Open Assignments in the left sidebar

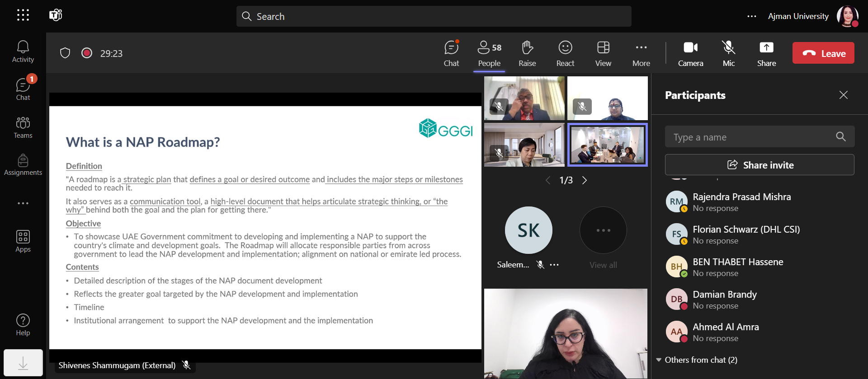point(23,165)
